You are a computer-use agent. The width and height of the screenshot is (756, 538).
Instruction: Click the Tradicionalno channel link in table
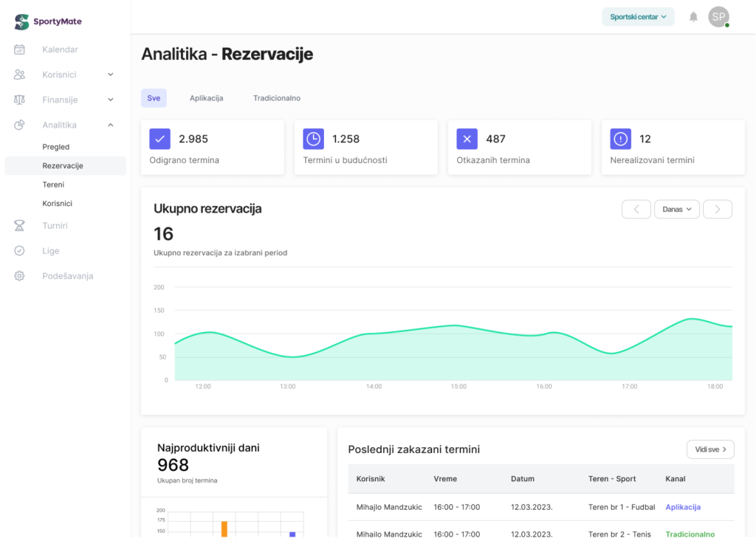coord(690,534)
